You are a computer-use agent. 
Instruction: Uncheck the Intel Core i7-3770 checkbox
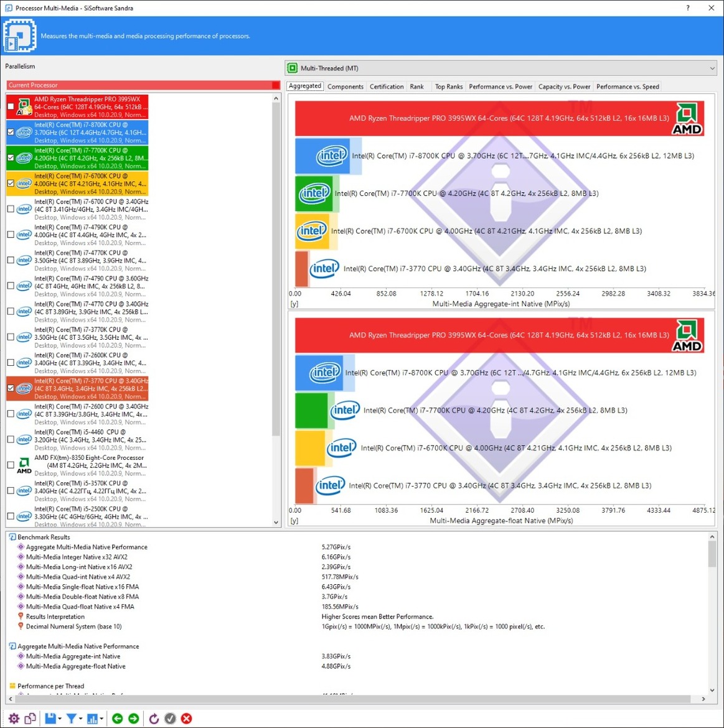pos(11,388)
